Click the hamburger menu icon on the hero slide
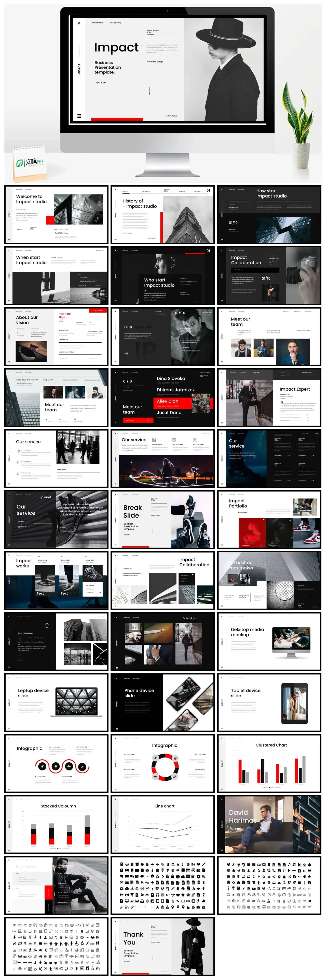The height and width of the screenshot is (980, 326). (79, 116)
